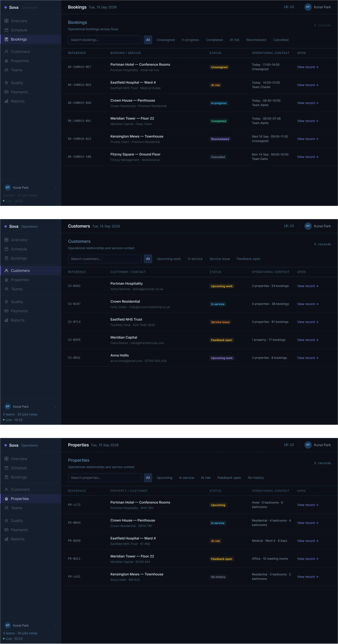Viewport: 338px width, 644px height.
Task: Open View record for Crown Residential customer
Action: click(x=308, y=304)
